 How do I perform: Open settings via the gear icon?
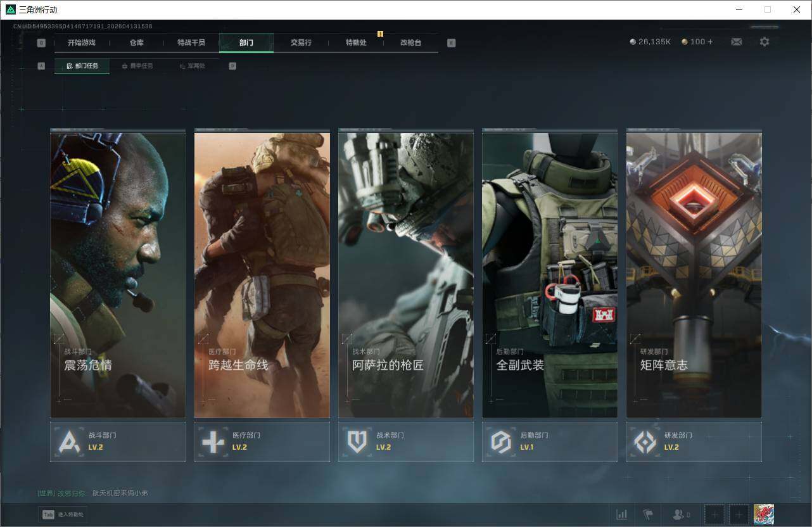[x=764, y=42]
